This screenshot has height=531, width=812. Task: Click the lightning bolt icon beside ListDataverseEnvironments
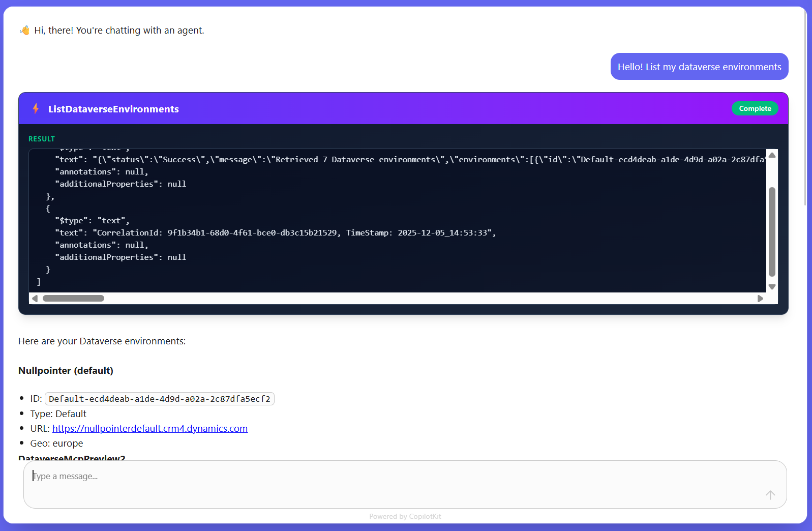(x=36, y=108)
